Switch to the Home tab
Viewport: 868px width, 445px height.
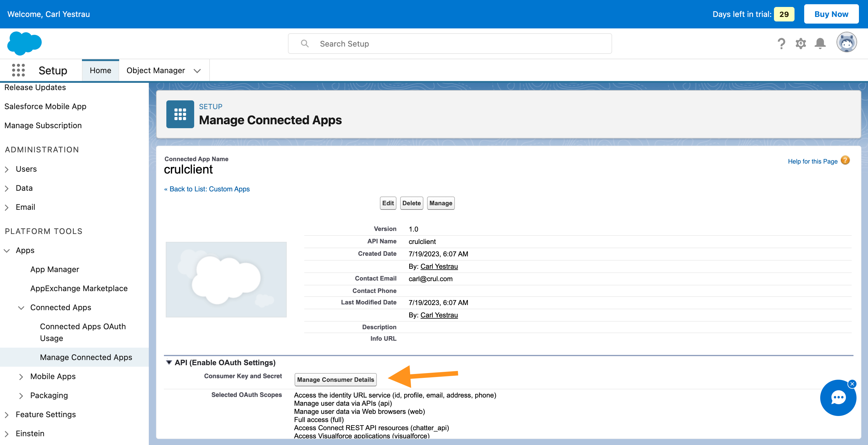coord(100,70)
